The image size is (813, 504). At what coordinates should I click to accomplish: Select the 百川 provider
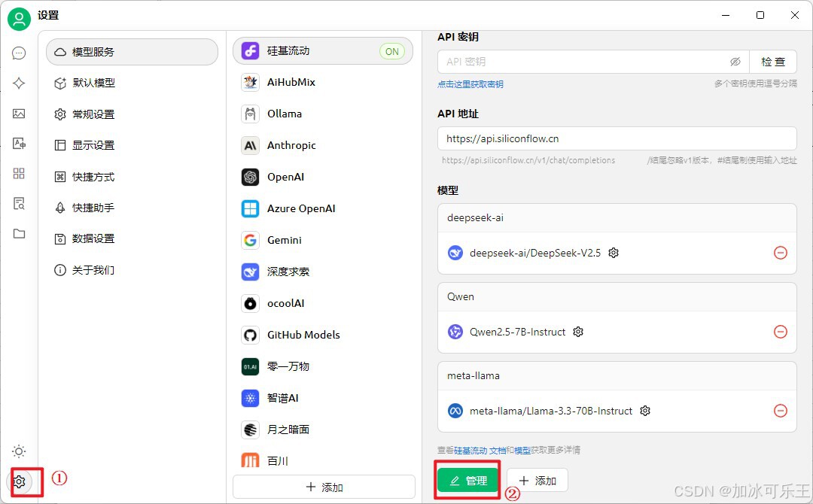coord(323,460)
